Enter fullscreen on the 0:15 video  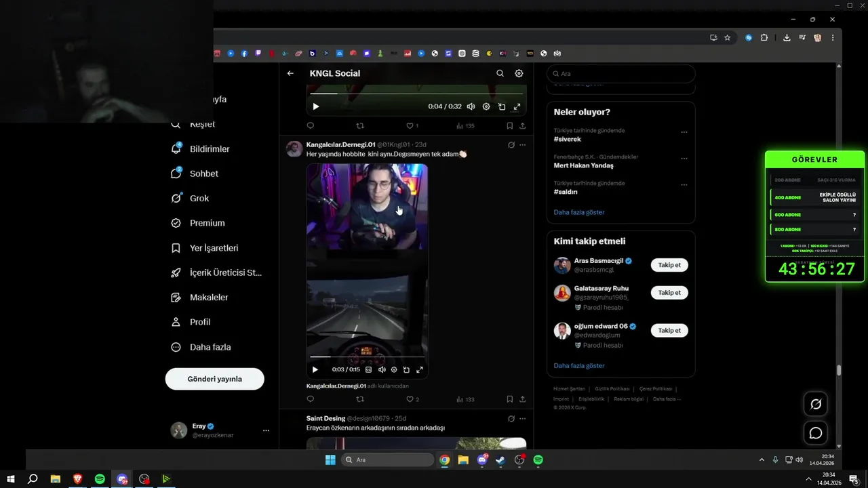point(419,369)
